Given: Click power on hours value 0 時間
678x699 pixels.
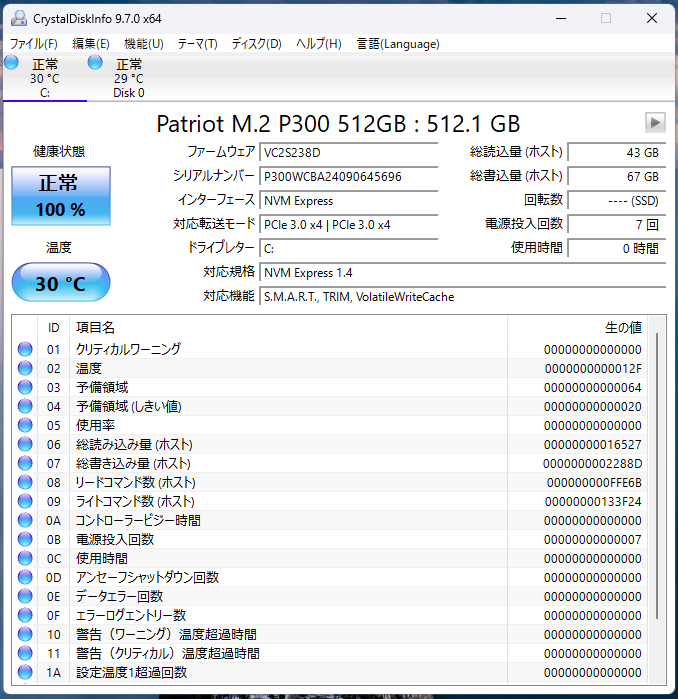Looking at the screenshot, I should tap(617, 249).
